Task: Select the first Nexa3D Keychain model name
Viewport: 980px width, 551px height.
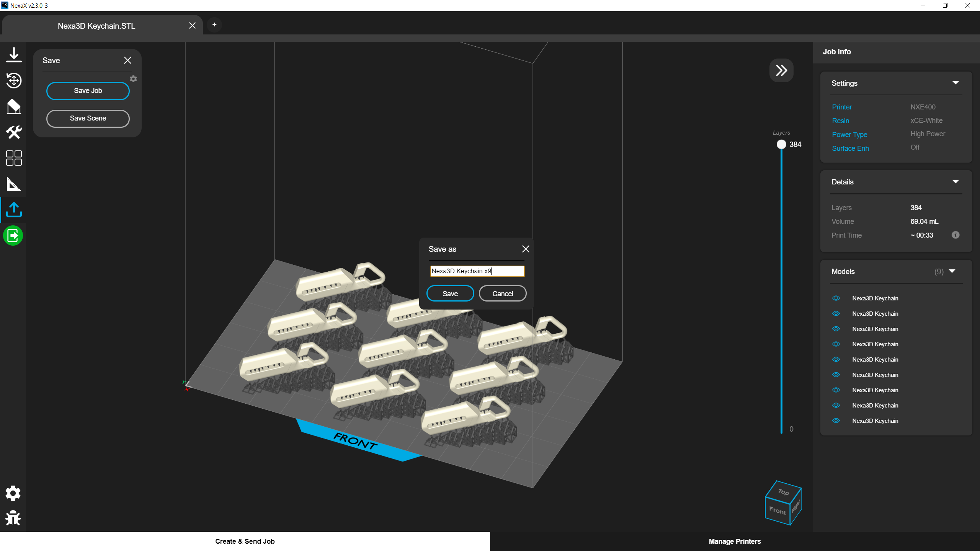Action: (x=875, y=298)
